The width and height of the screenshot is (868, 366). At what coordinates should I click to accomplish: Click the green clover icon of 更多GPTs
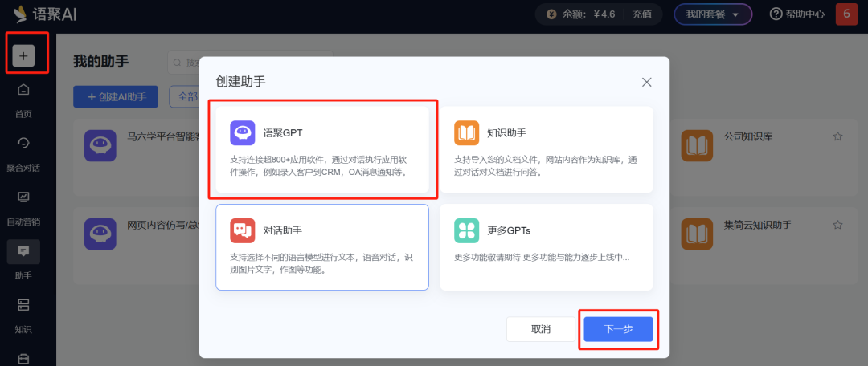[467, 230]
